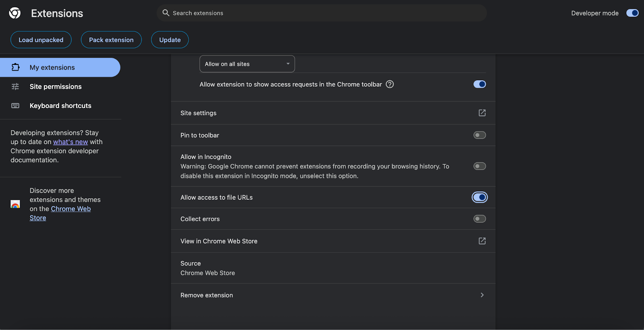Enable Allow in Incognito switch
This screenshot has width=644, height=330.
click(479, 166)
